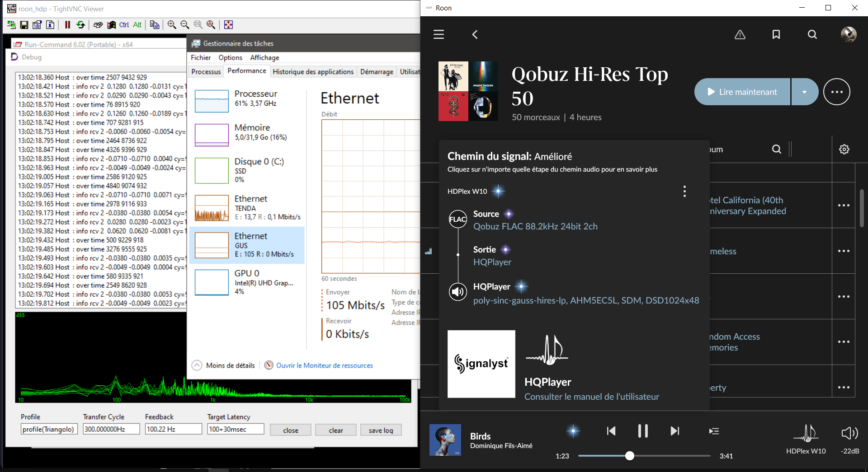Open Affichage menu in Task Manager
This screenshot has height=472, width=868.
[x=264, y=57]
